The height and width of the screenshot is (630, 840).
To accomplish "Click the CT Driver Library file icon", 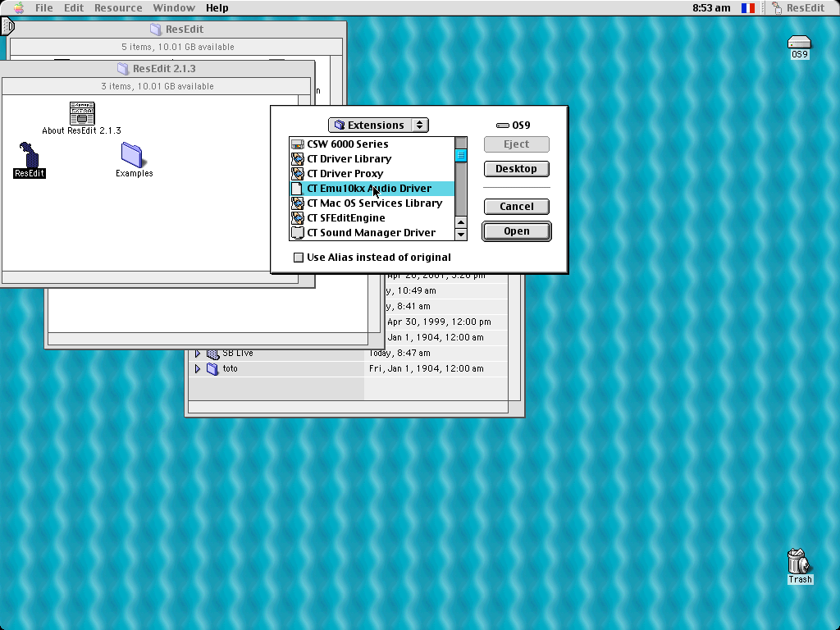I will 297,159.
